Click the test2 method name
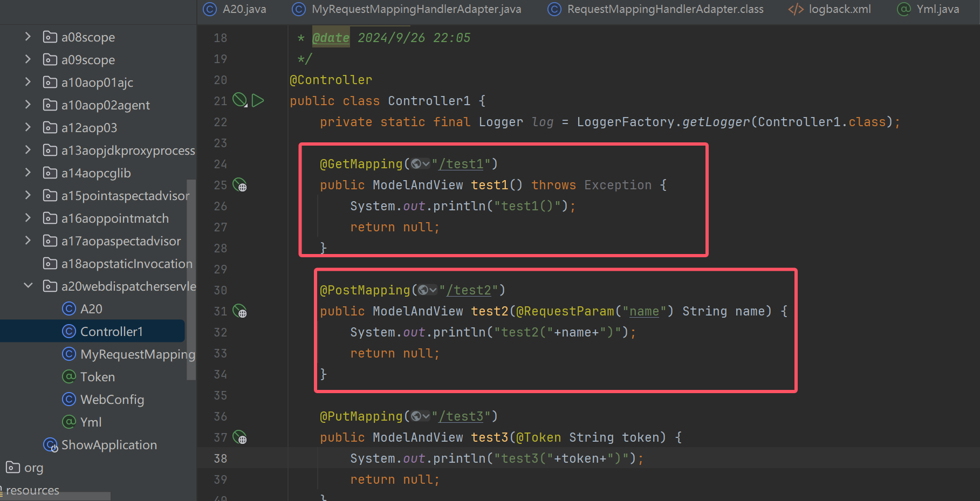 click(490, 311)
